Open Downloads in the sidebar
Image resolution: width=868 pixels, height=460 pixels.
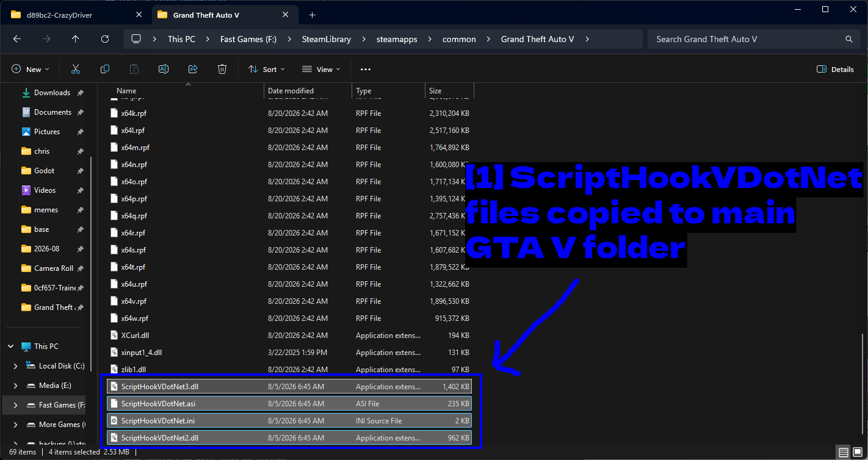(x=52, y=93)
